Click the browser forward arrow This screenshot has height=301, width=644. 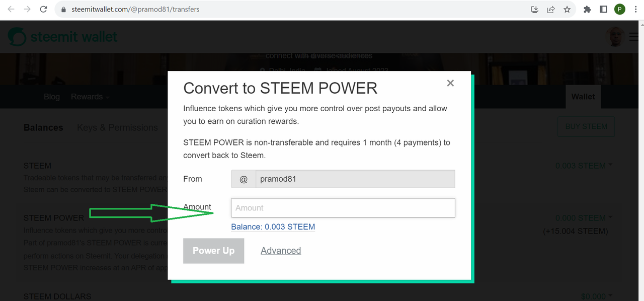27,9
